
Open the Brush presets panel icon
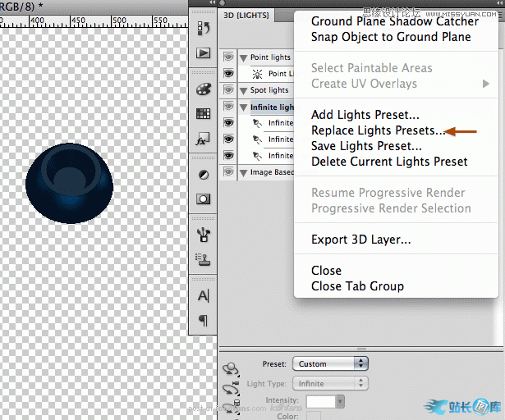[203, 235]
